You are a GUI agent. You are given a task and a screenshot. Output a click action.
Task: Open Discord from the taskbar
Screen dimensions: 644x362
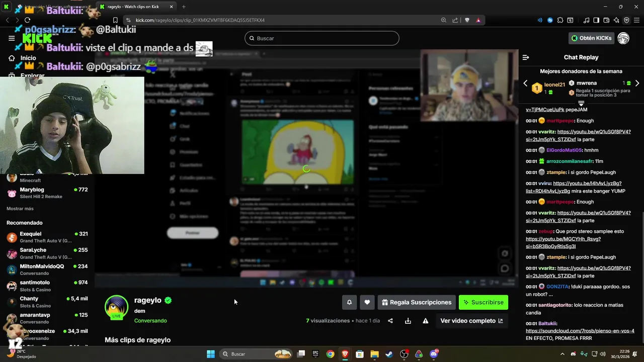click(x=434, y=354)
